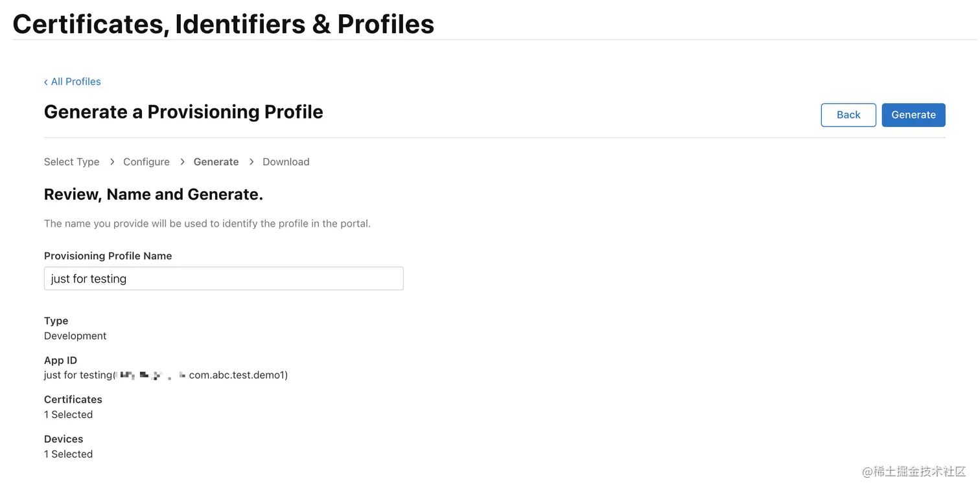980x492 pixels.
Task: Click the Provisioning Profile Name label
Action: 108,256
